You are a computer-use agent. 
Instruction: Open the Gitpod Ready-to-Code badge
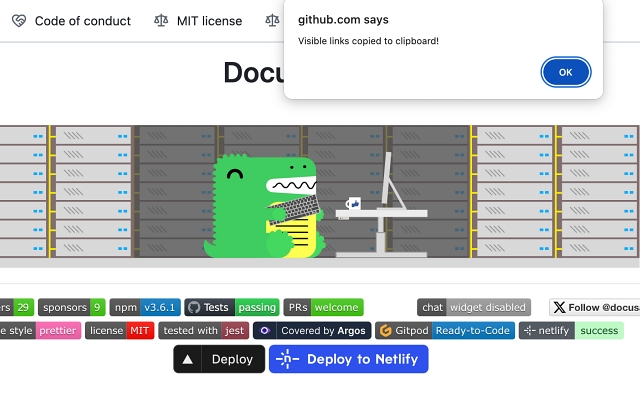[x=445, y=331]
